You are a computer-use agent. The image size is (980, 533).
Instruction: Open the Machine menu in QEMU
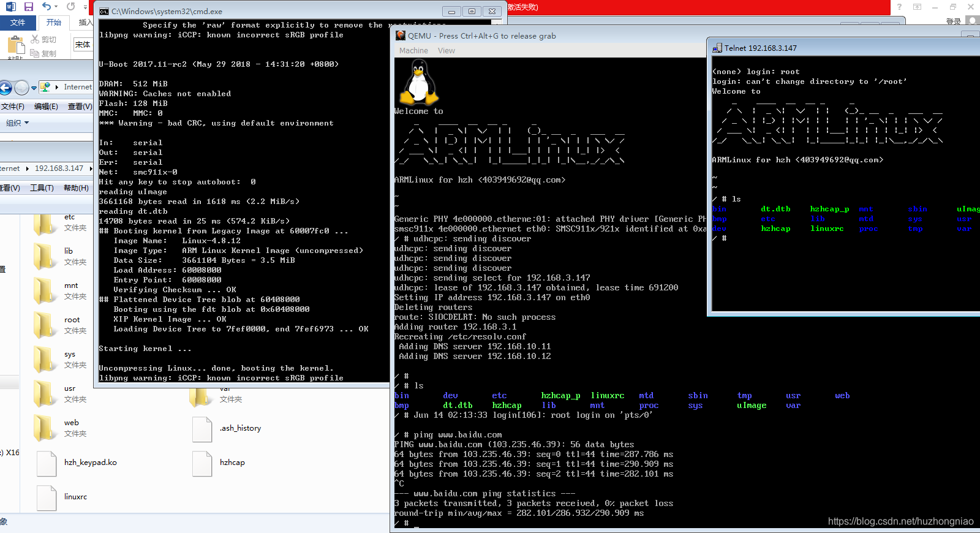click(413, 51)
